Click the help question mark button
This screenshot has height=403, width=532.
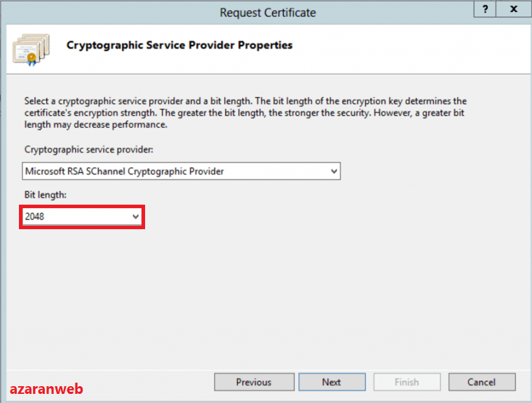click(x=483, y=9)
